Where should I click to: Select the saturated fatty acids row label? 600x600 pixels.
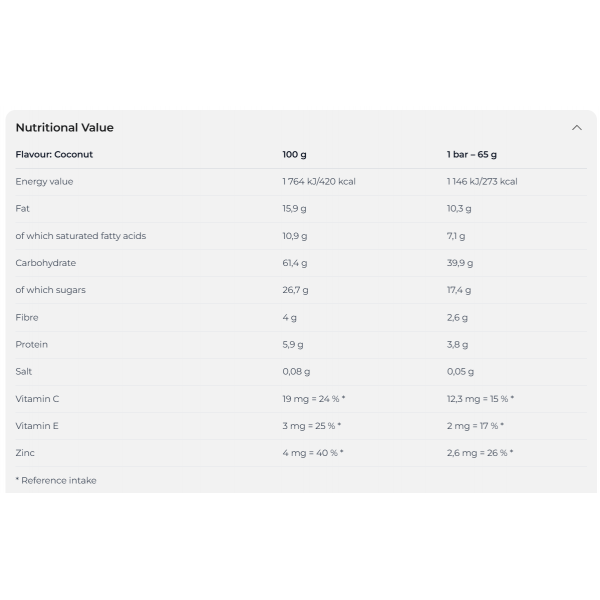click(x=80, y=236)
